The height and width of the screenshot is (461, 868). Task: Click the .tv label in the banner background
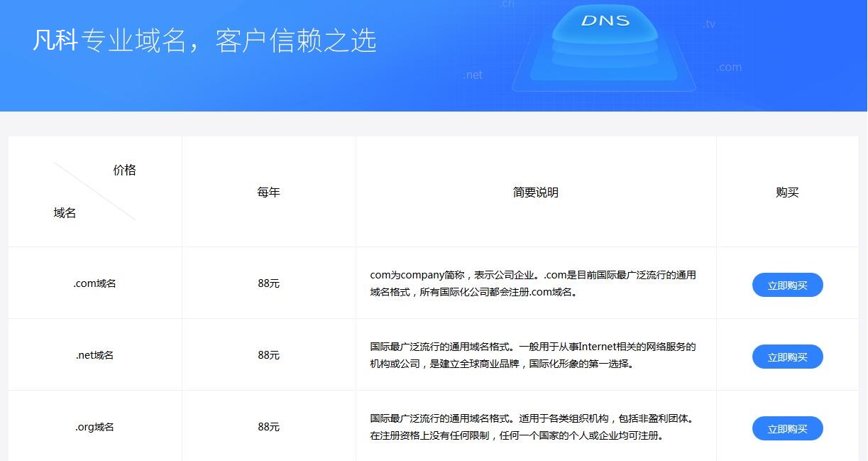coord(710,23)
